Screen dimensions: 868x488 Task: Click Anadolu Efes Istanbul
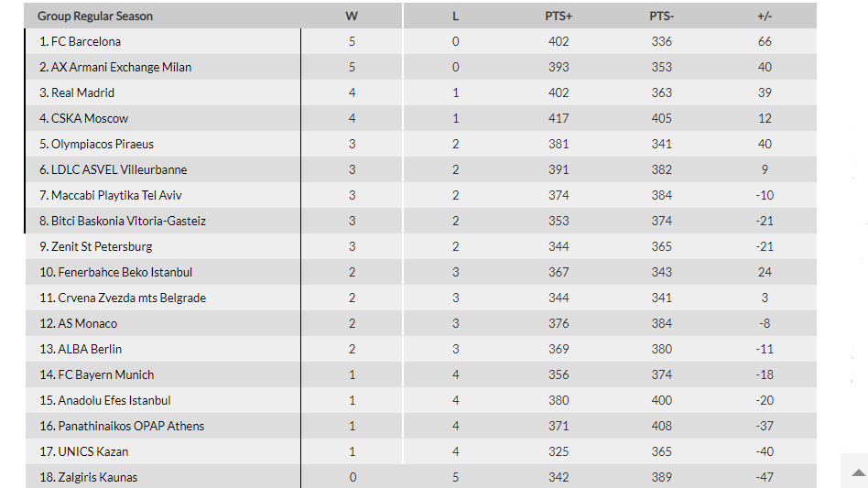(114, 400)
